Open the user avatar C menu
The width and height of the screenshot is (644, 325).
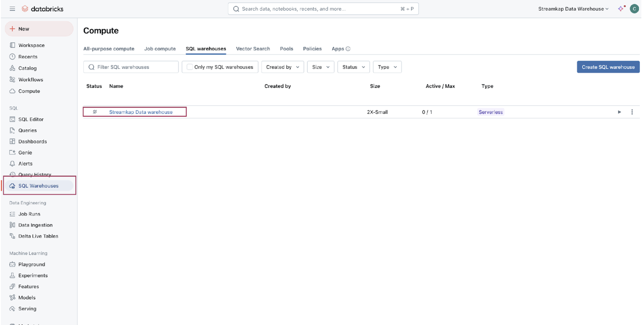pyautogui.click(x=634, y=9)
